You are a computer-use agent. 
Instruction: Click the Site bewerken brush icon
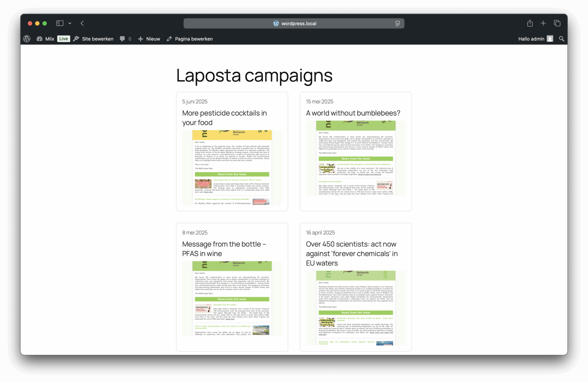[76, 39]
